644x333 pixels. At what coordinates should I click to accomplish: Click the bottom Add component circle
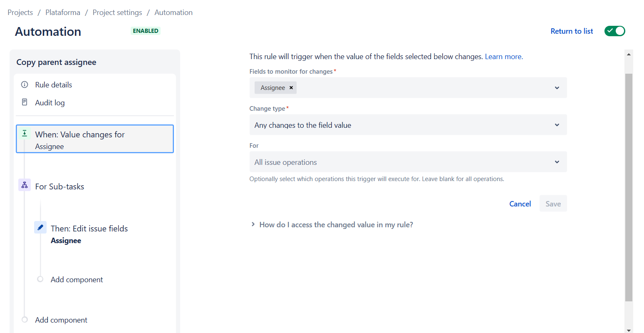coord(25,319)
